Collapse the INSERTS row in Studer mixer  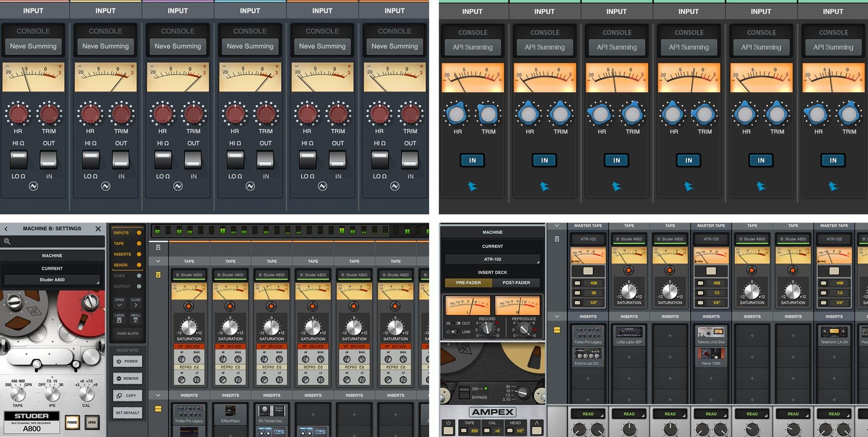coord(158,395)
